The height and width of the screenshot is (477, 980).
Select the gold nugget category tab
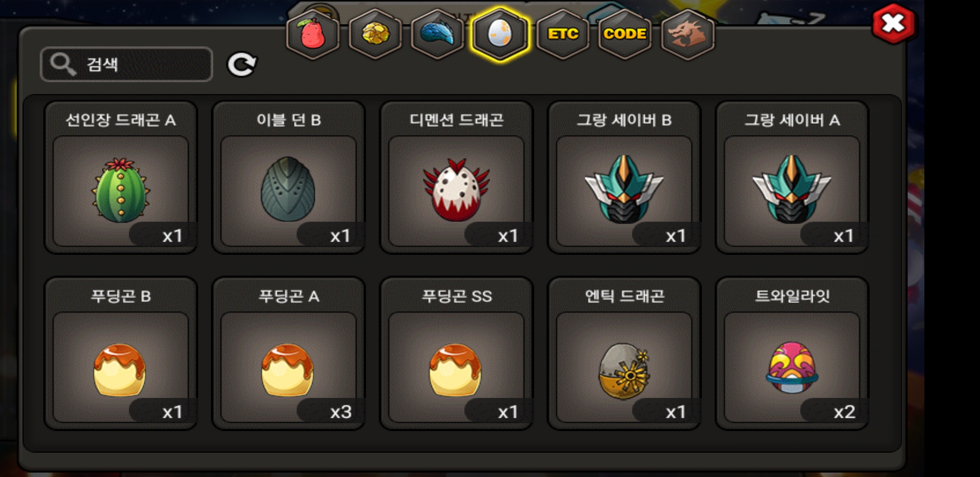point(375,34)
